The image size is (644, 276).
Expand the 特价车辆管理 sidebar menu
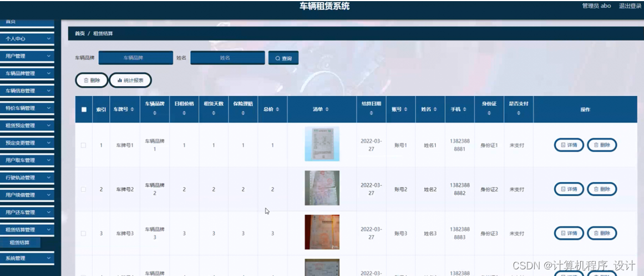pos(27,108)
